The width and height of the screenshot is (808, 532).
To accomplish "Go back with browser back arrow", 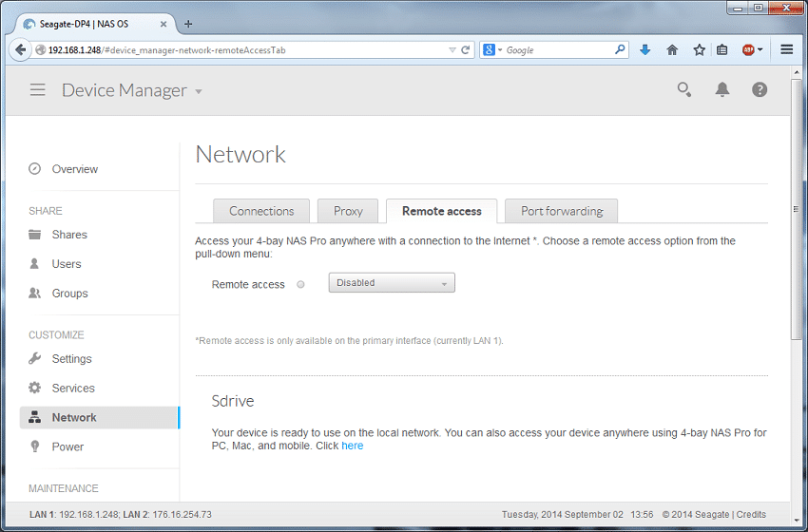I will pos(20,50).
